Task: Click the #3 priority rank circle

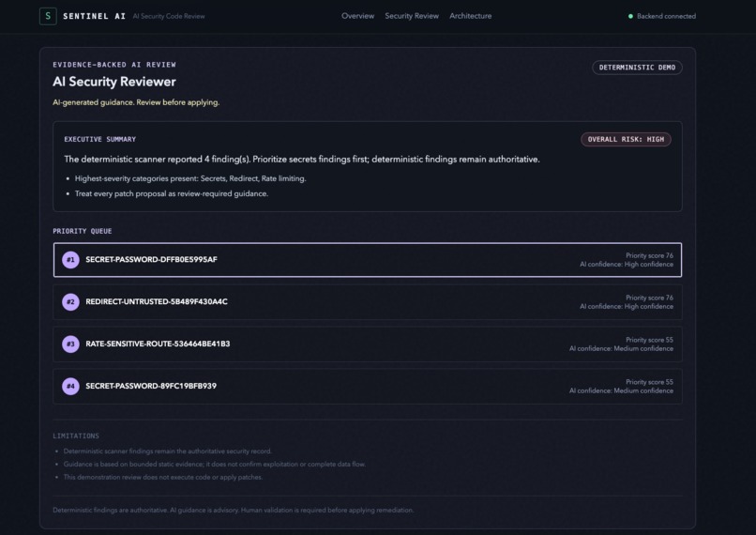Action: [70, 344]
